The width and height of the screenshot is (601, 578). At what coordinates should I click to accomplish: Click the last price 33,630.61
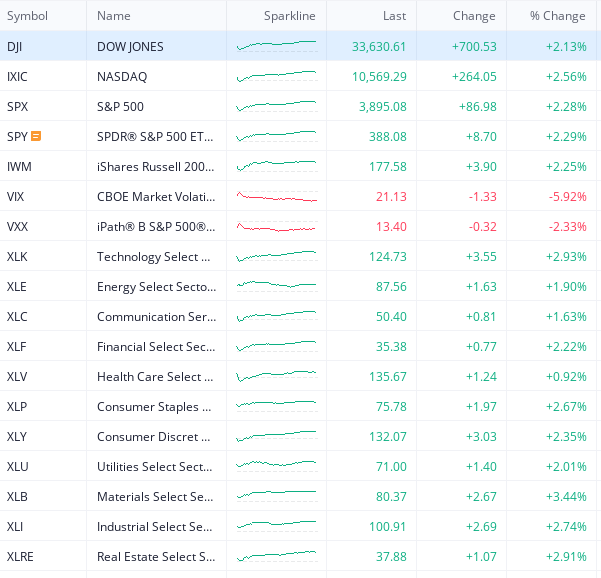[x=379, y=47]
